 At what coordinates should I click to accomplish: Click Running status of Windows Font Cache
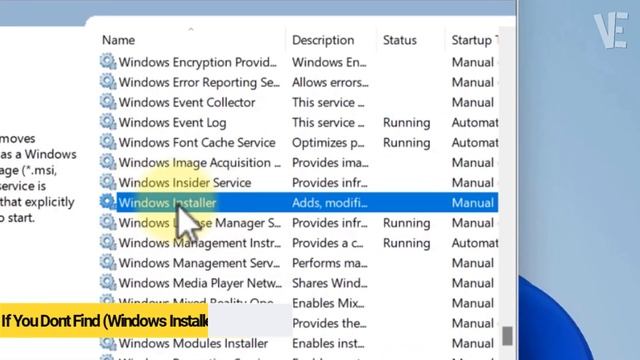pyautogui.click(x=407, y=142)
